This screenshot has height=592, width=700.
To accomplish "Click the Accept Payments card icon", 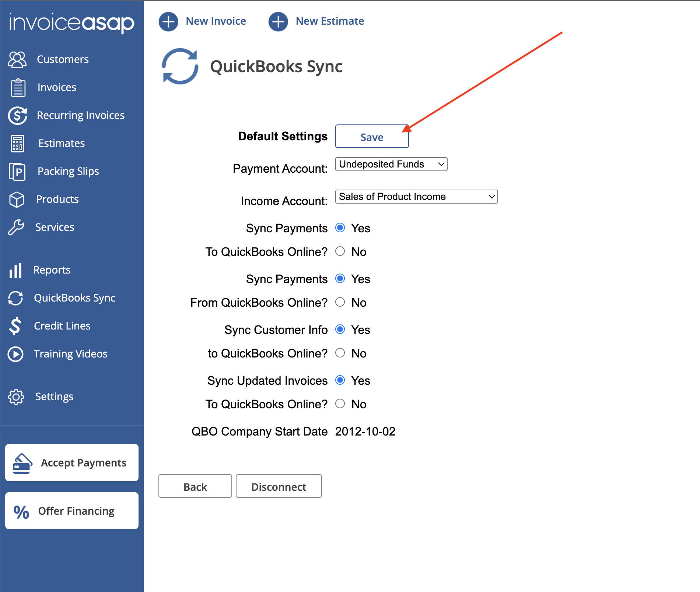I will click(22, 463).
